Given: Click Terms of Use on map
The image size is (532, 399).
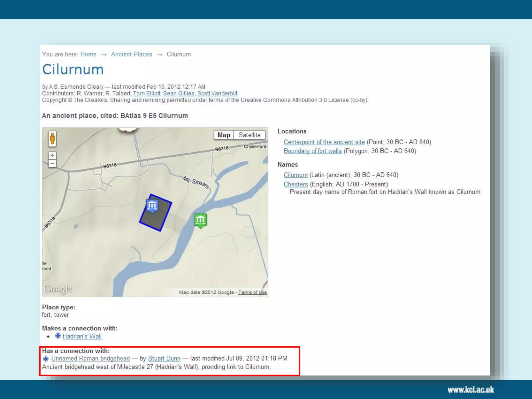Looking at the screenshot, I should (x=252, y=292).
